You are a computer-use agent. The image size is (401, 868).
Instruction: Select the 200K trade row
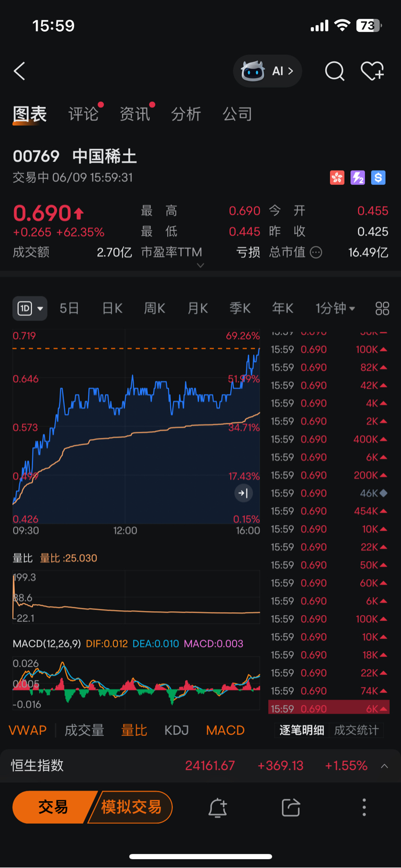(x=329, y=475)
